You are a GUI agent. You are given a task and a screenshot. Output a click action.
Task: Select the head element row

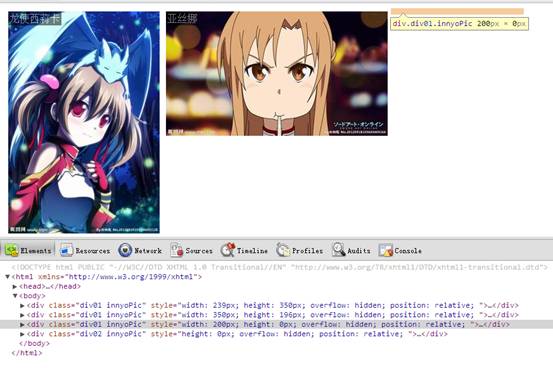50,286
